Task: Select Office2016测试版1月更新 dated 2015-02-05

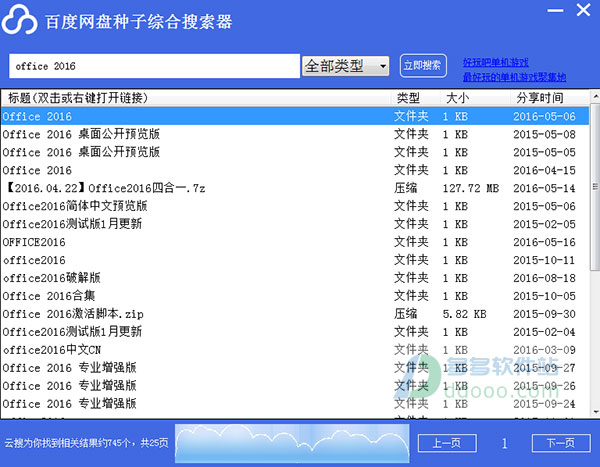Action: [295, 224]
